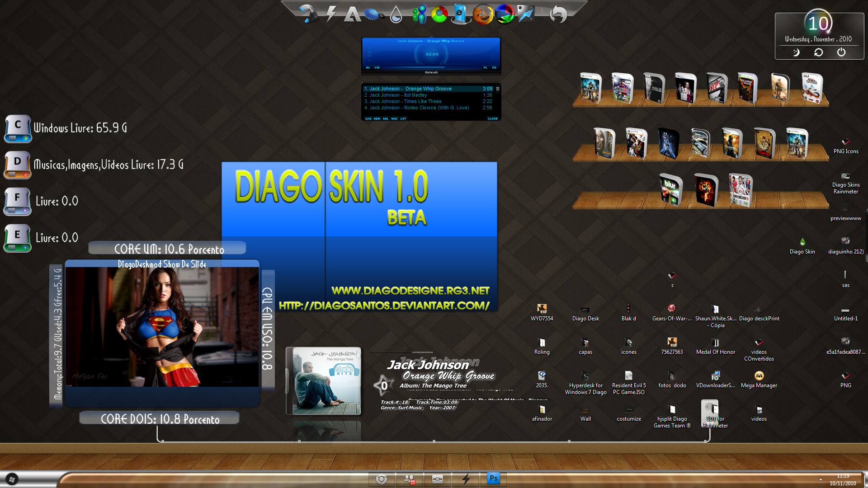Screen dimensions: 868x488
Task: Open the MSC menu in the playlist
Action: (395, 118)
